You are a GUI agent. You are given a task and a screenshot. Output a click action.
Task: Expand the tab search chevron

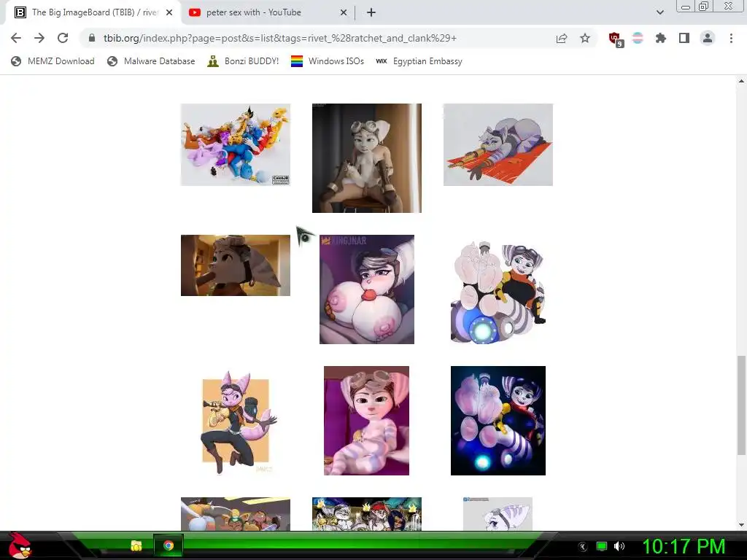(x=659, y=12)
